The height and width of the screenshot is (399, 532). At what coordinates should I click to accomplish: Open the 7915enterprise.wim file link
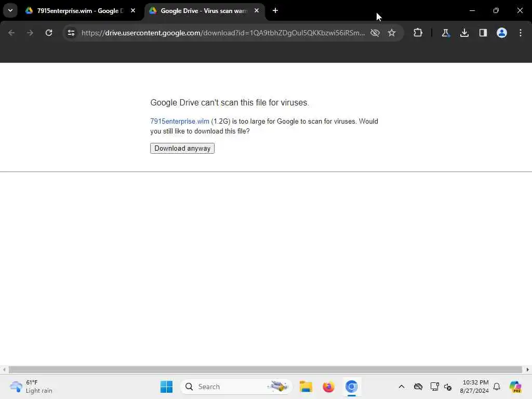(179, 121)
